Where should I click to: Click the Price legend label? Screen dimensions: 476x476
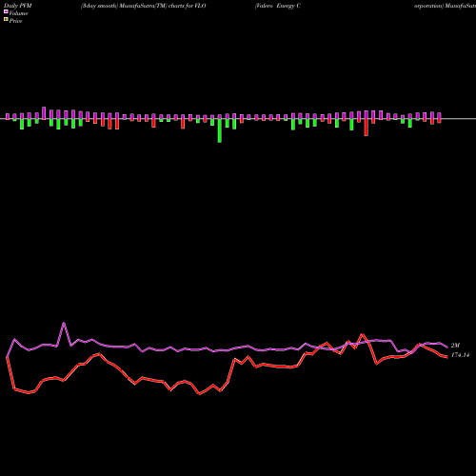tap(15, 21)
